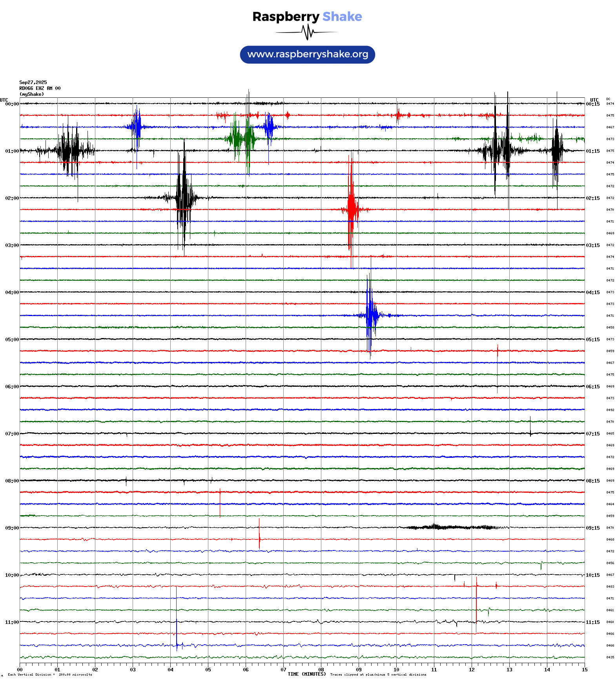Click the minute 15 tick on bottom axis
This screenshot has height=680, width=616.
pyautogui.click(x=584, y=670)
